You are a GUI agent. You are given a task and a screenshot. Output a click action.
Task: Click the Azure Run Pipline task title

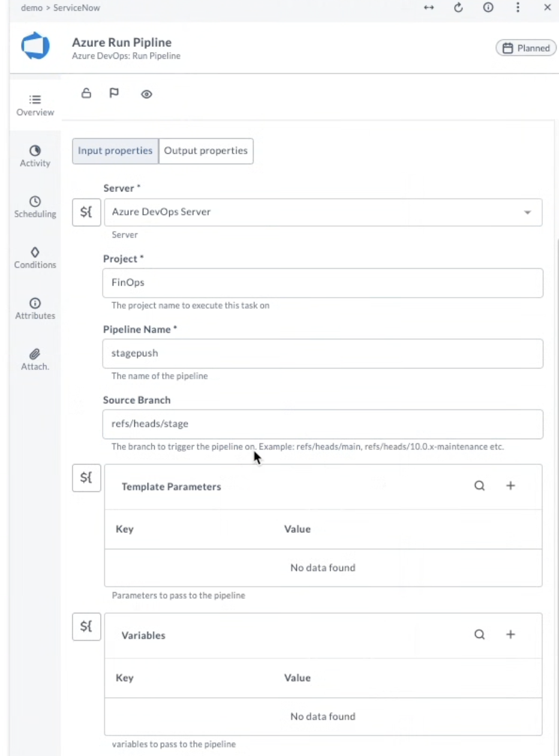[122, 43]
